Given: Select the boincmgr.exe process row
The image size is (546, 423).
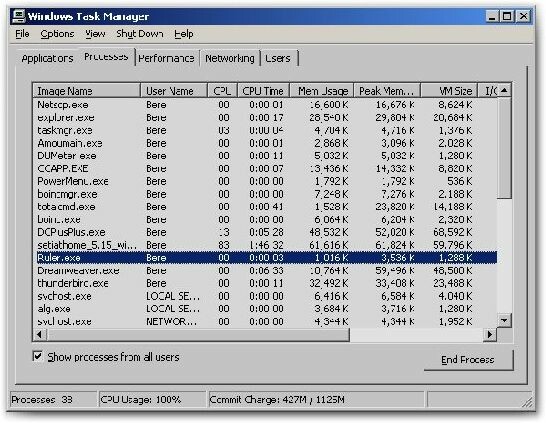Looking at the screenshot, I should (265, 194).
